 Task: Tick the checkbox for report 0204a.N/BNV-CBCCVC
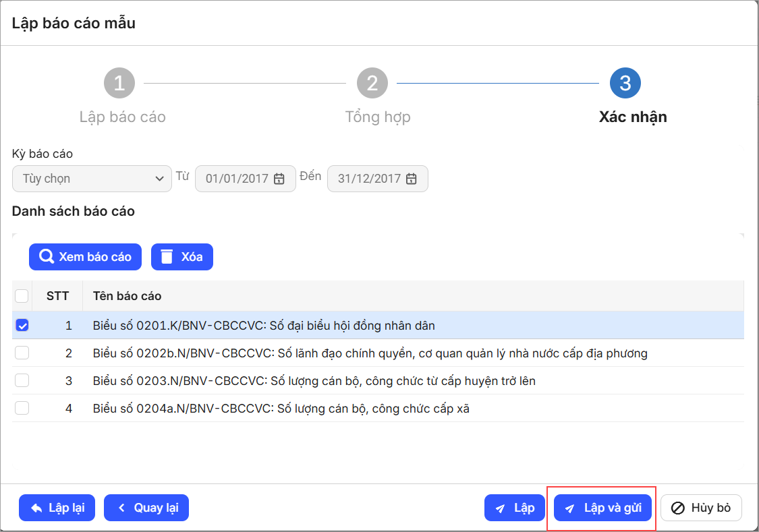(x=22, y=408)
